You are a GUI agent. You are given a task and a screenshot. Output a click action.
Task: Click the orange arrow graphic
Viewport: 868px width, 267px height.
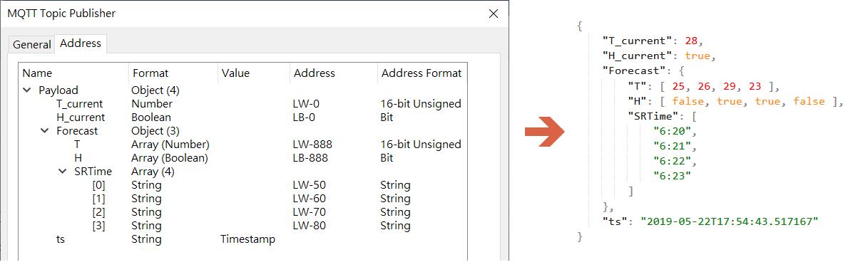pos(545,132)
